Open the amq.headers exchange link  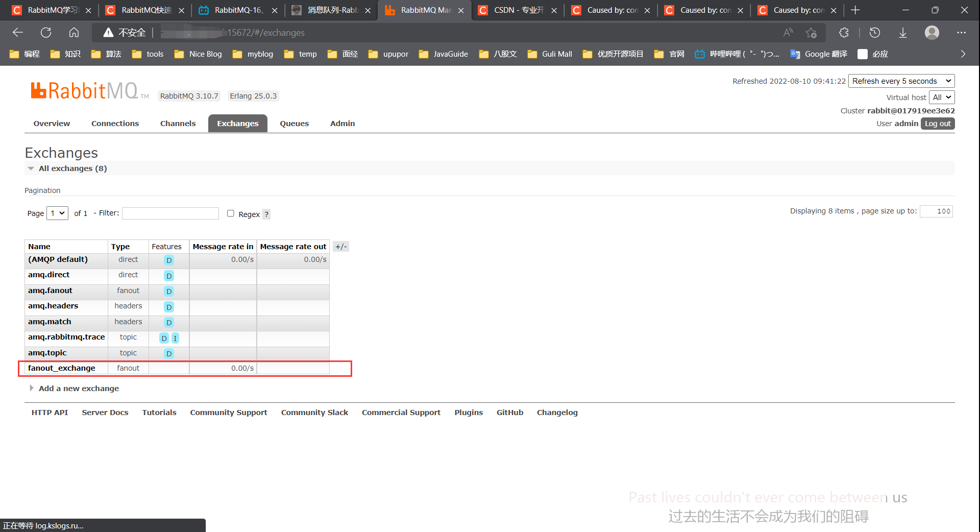pos(53,306)
